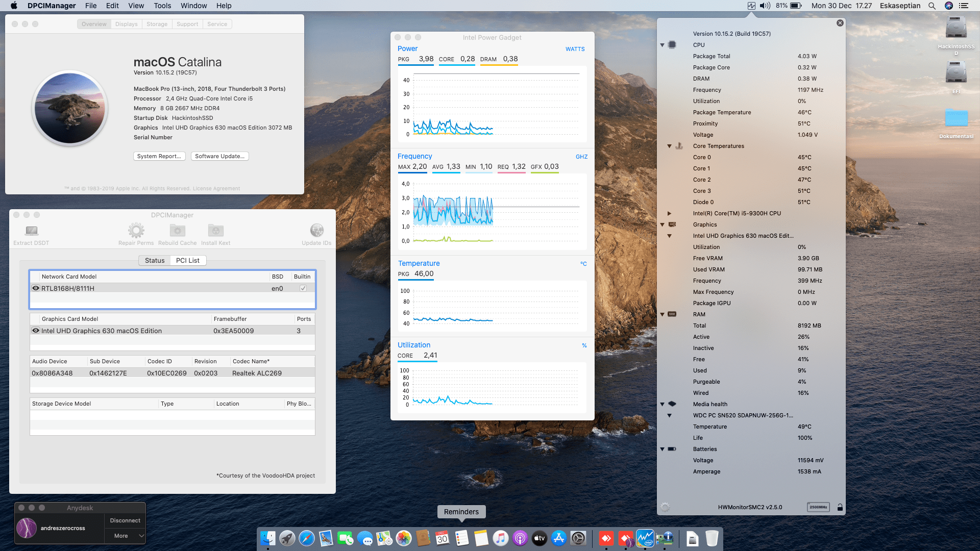Open License Agreement link
980x551 pixels.
click(x=216, y=188)
